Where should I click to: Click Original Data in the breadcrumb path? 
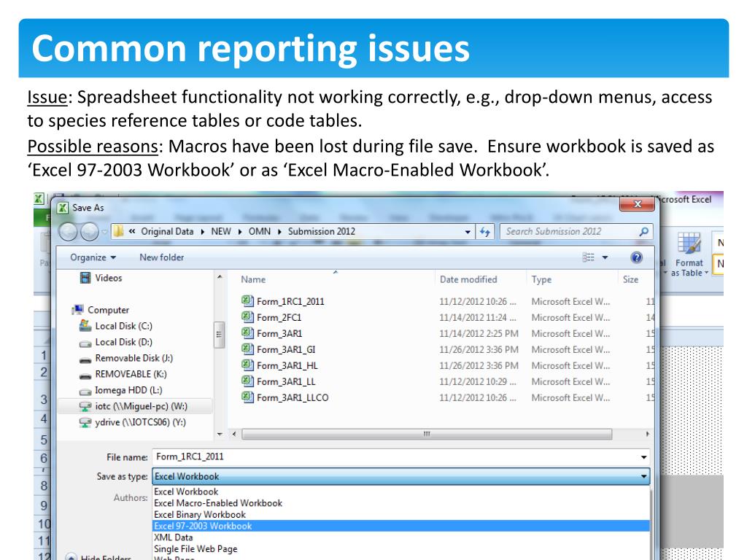(x=167, y=231)
